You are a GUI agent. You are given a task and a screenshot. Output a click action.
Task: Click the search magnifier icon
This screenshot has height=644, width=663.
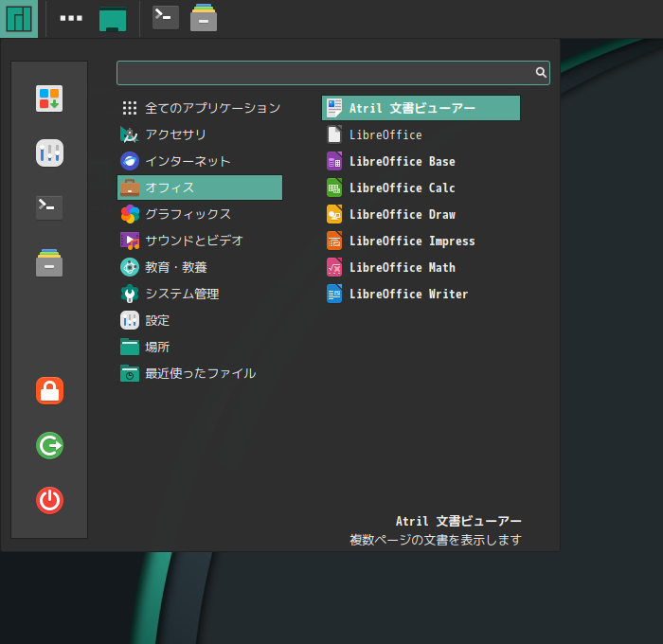point(541,72)
